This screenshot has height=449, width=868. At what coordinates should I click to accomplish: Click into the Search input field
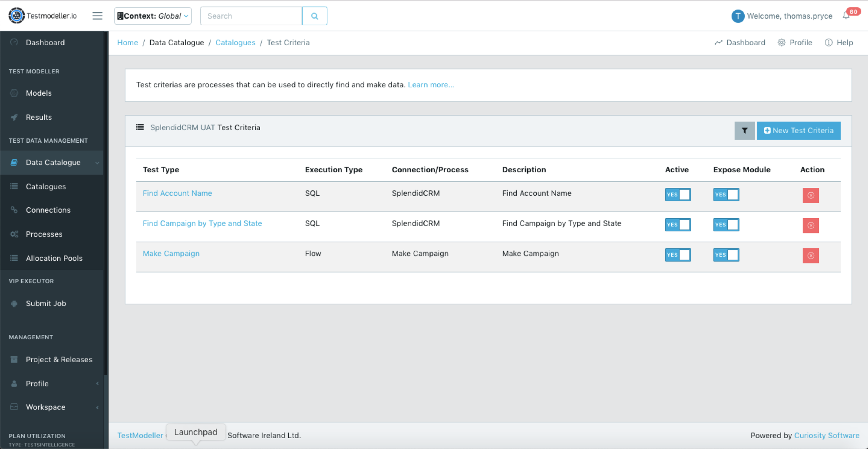point(251,16)
